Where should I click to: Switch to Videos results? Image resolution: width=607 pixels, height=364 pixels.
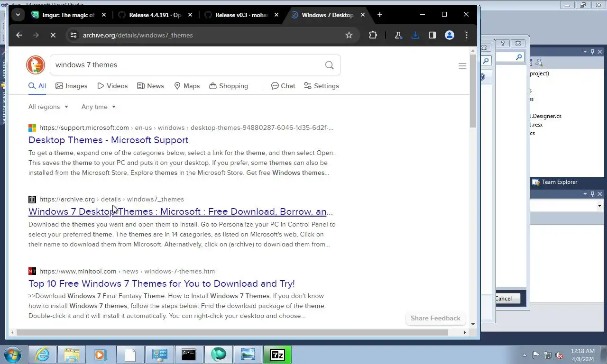tap(112, 86)
